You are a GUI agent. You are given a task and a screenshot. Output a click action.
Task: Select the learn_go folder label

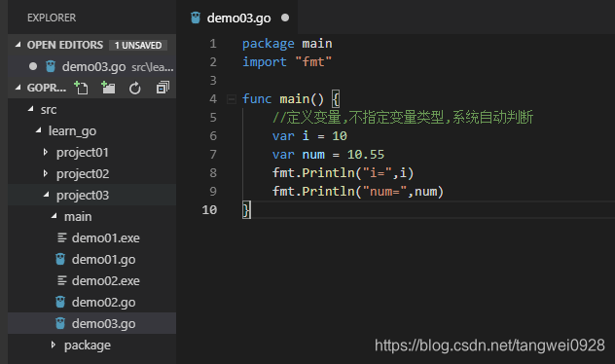(x=72, y=131)
